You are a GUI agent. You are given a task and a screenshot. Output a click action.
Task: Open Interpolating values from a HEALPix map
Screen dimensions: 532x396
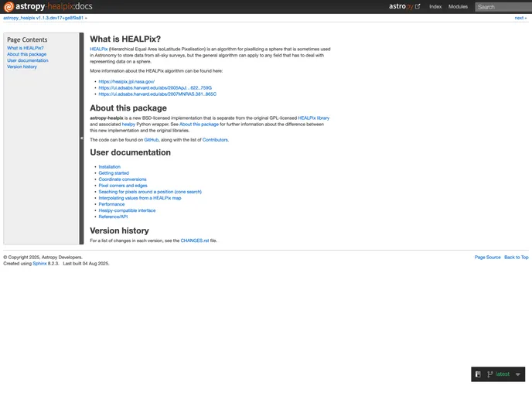(140, 198)
